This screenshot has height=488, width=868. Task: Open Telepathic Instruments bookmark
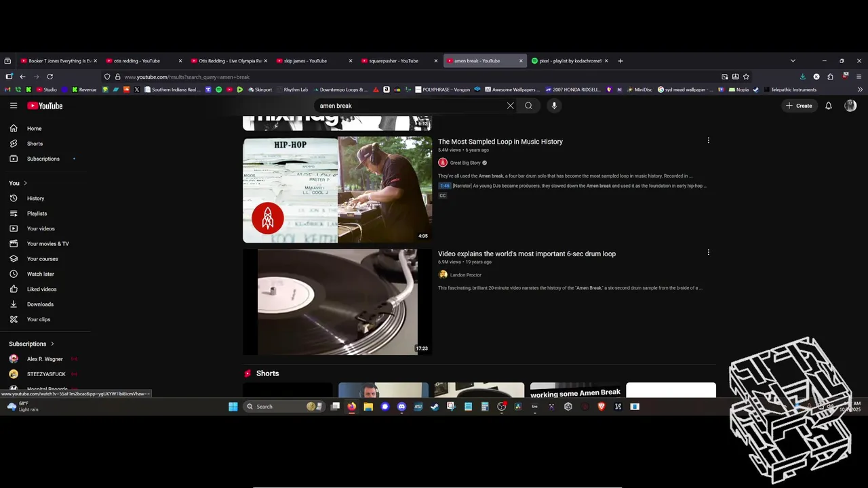pyautogui.click(x=789, y=89)
